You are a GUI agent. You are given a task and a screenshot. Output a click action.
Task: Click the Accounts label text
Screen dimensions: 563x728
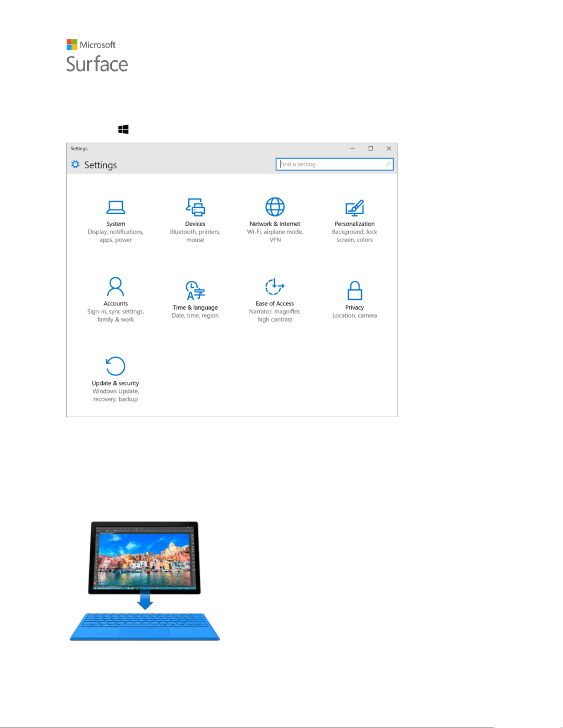tap(115, 303)
